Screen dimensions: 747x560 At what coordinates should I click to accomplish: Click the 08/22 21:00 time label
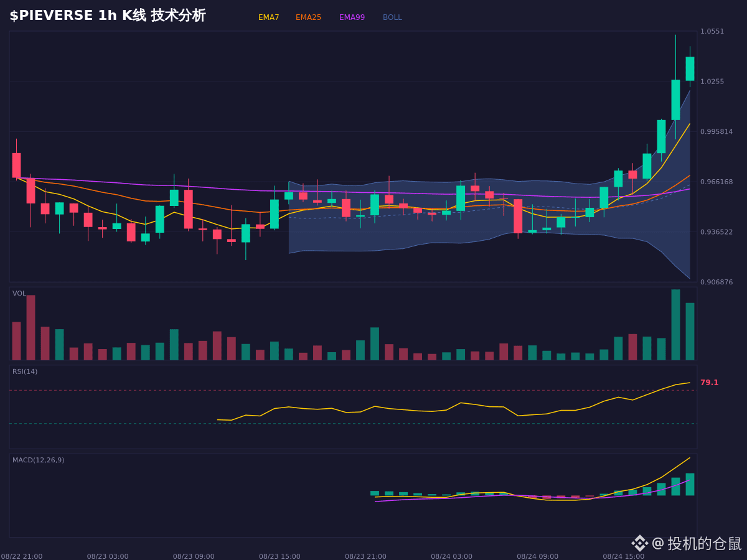(x=22, y=556)
